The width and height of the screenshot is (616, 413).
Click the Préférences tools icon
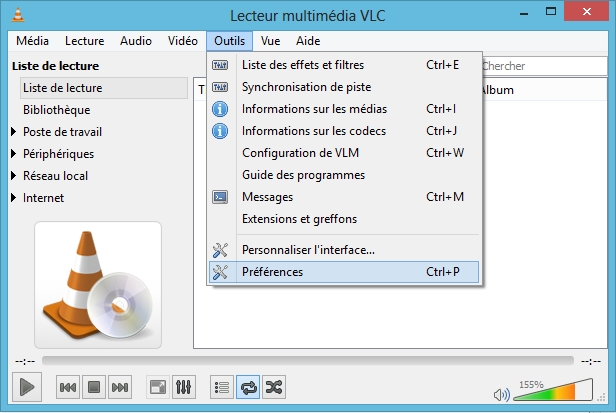click(x=220, y=272)
